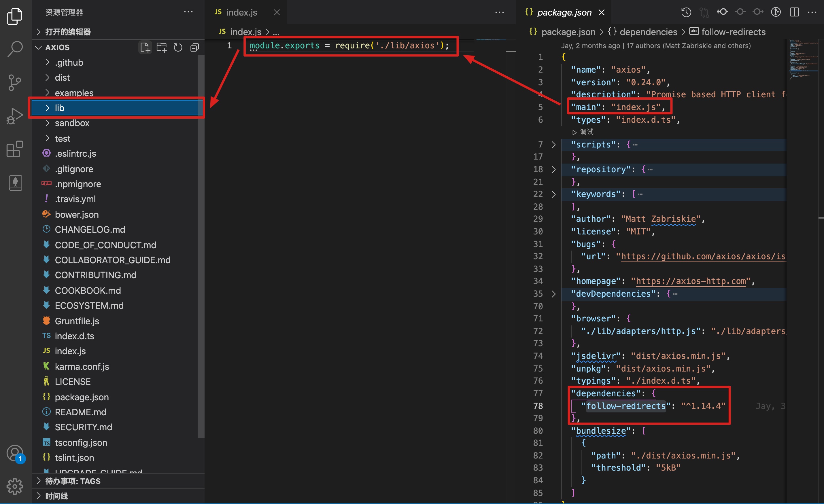Open the github.com axios issues URL
Viewport: 824px width, 504px height.
[x=703, y=256]
